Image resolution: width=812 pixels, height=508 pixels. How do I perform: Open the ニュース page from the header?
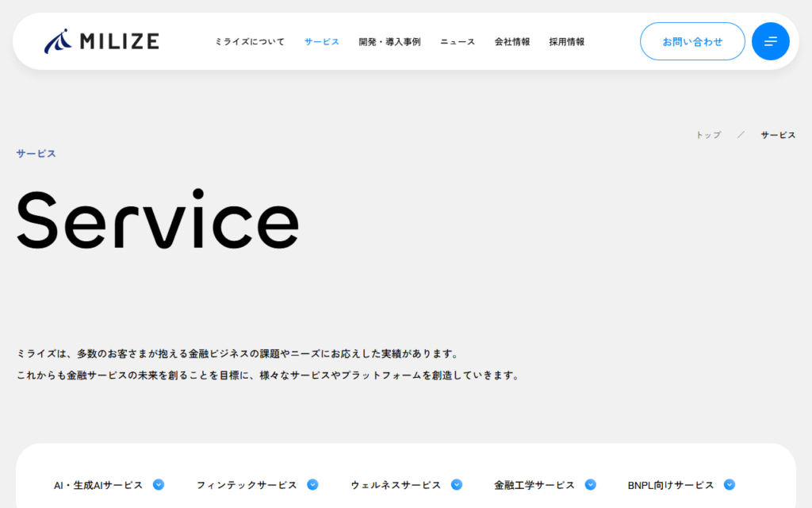pos(458,42)
